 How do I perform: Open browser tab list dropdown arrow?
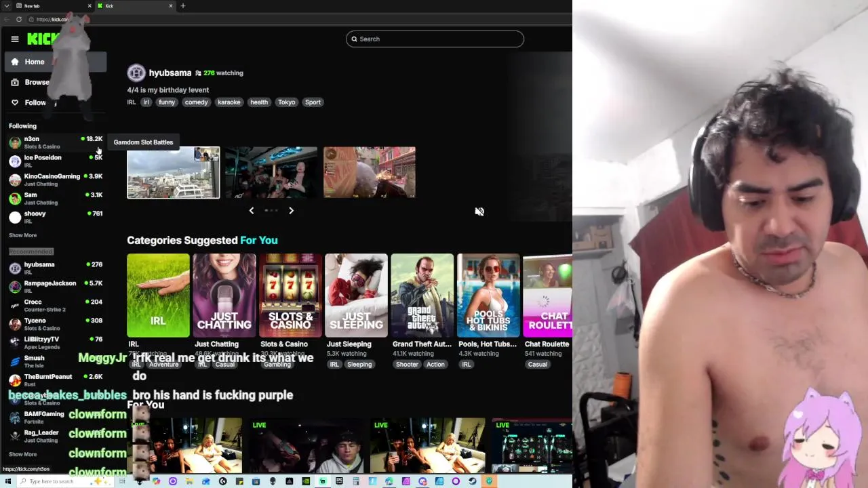(x=6, y=6)
